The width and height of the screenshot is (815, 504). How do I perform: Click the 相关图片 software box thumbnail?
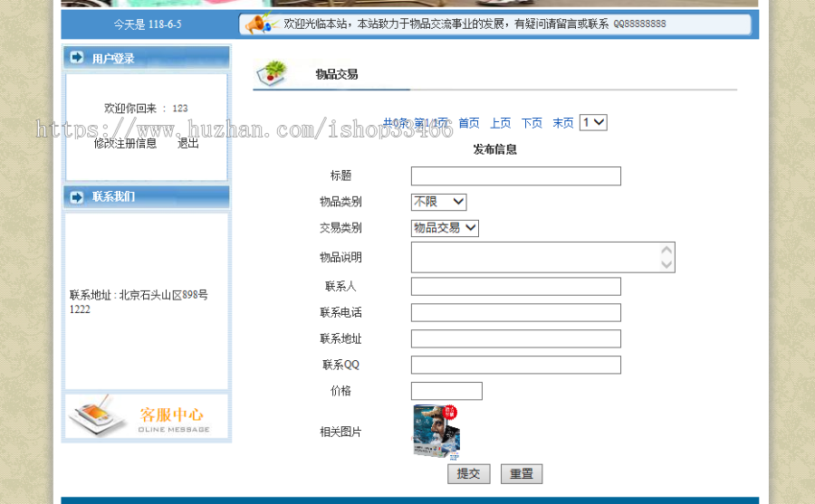[x=436, y=432]
